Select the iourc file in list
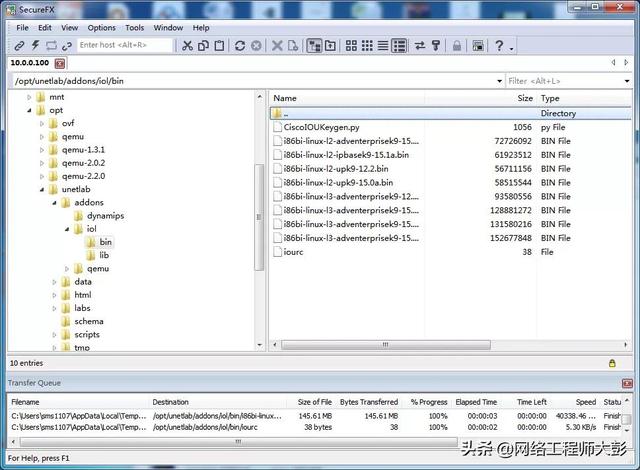Image resolution: width=640 pixels, height=470 pixels. click(293, 252)
